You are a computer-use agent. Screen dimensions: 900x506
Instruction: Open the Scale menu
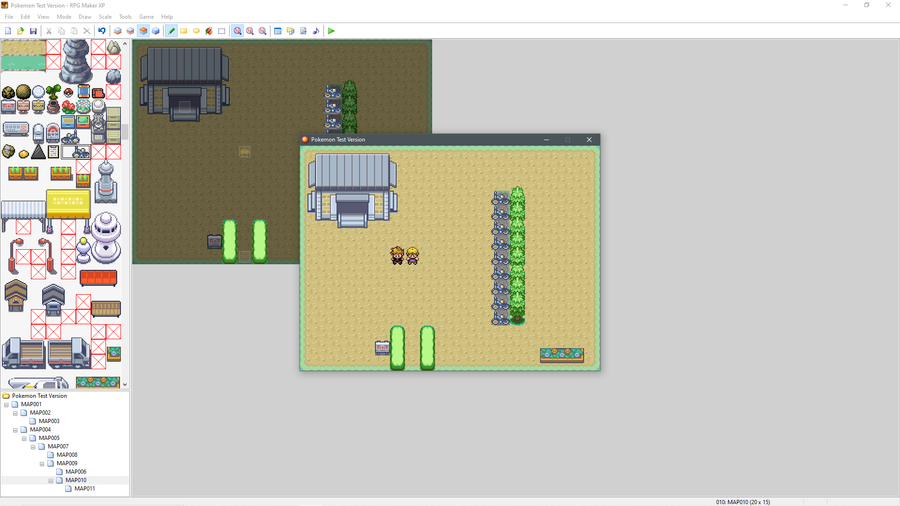point(105,17)
